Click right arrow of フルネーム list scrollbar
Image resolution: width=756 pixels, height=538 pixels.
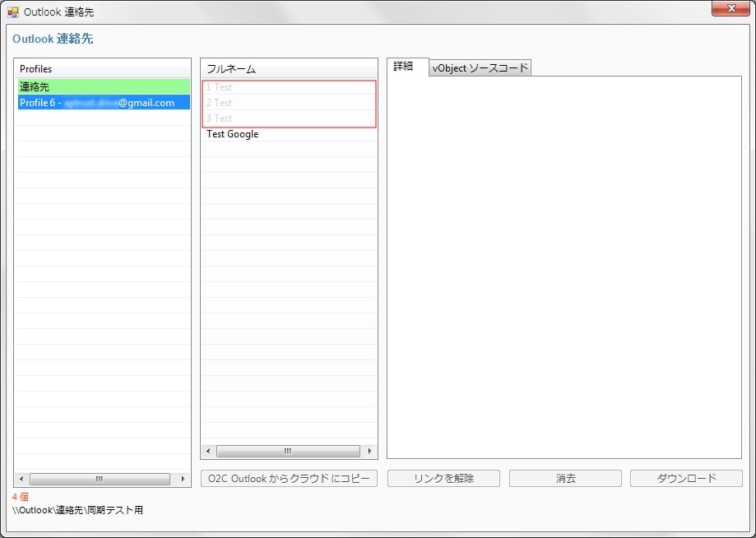370,452
